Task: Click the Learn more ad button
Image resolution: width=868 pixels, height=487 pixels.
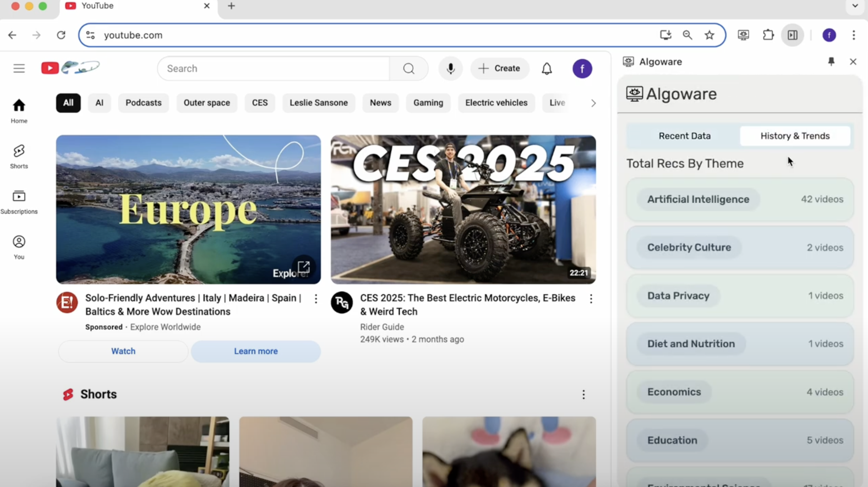Action: coord(256,351)
